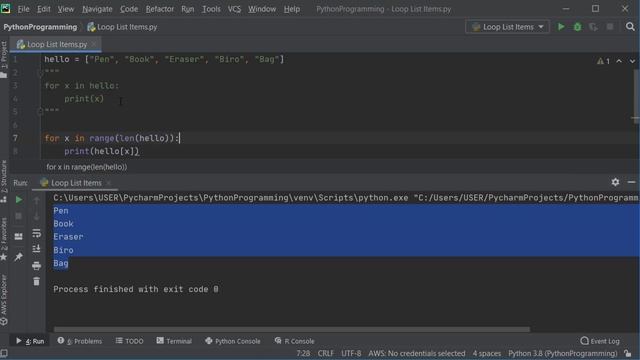Go to previous highlighted error arrow
Viewport: 640px width, 360px height.
coord(619,61)
